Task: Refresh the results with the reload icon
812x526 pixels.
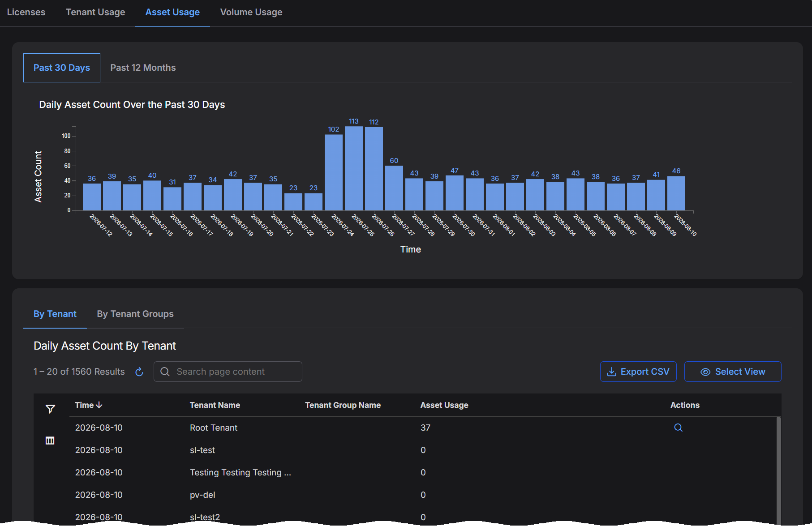Action: [x=139, y=372]
